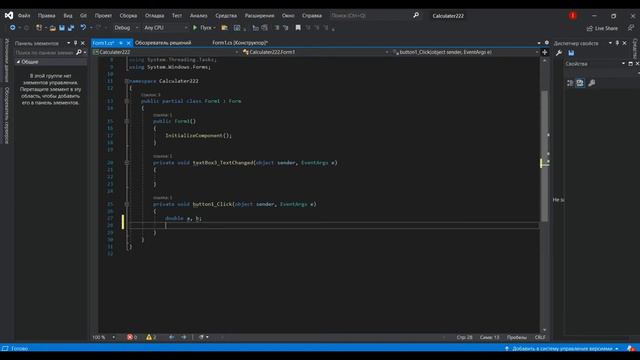Click the save icon in Диспетчер свойств

coord(571,53)
